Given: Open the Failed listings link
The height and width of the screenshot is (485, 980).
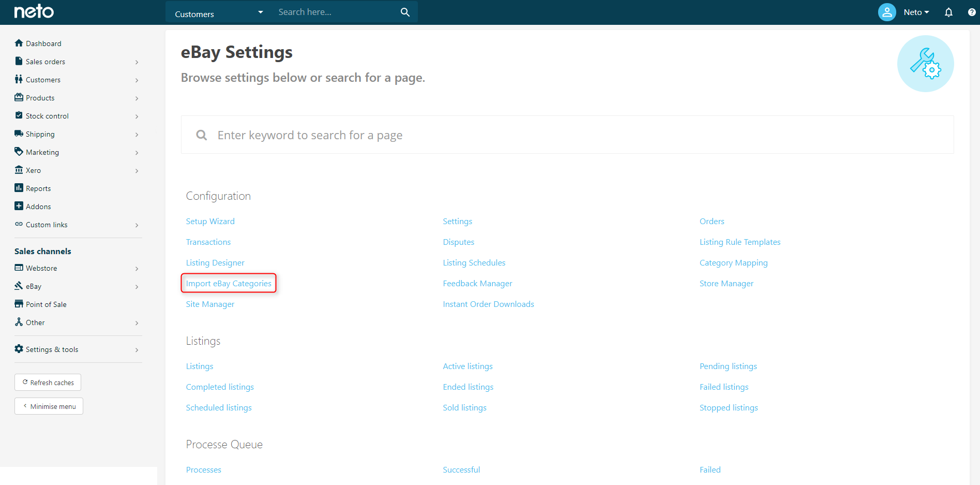Looking at the screenshot, I should pos(724,387).
